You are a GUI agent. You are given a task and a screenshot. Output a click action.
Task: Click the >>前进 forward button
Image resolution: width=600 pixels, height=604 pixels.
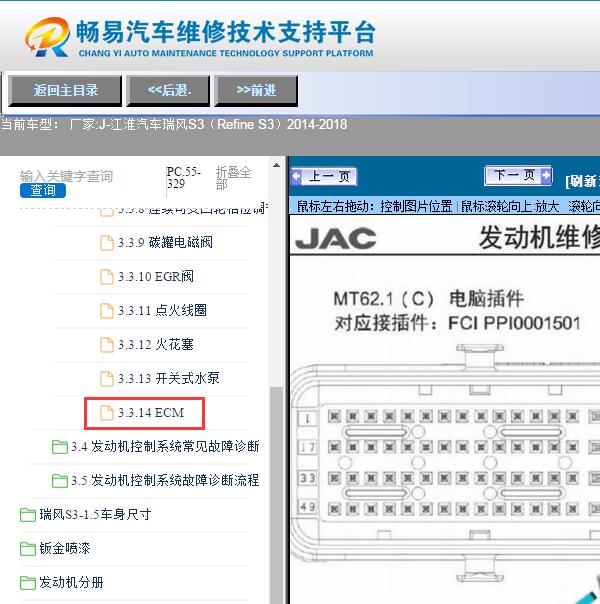(256, 91)
